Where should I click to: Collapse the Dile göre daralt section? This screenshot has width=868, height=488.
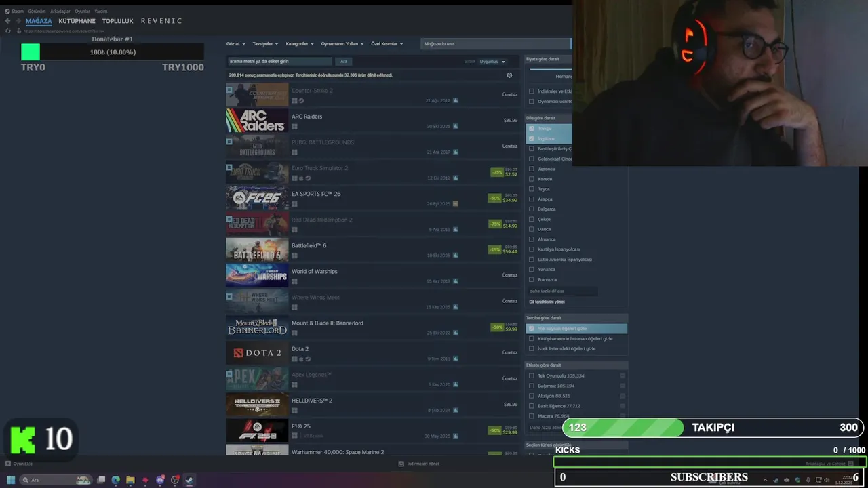click(x=549, y=118)
